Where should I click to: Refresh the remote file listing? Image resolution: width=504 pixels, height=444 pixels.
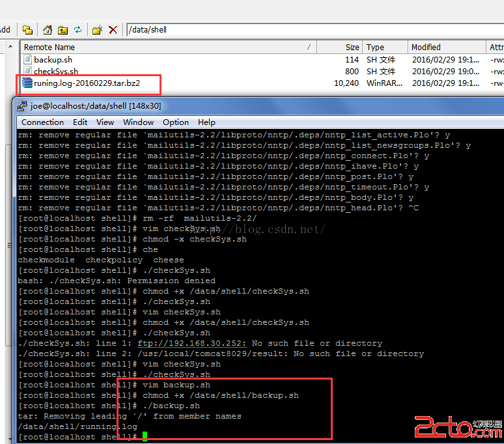(x=77, y=30)
